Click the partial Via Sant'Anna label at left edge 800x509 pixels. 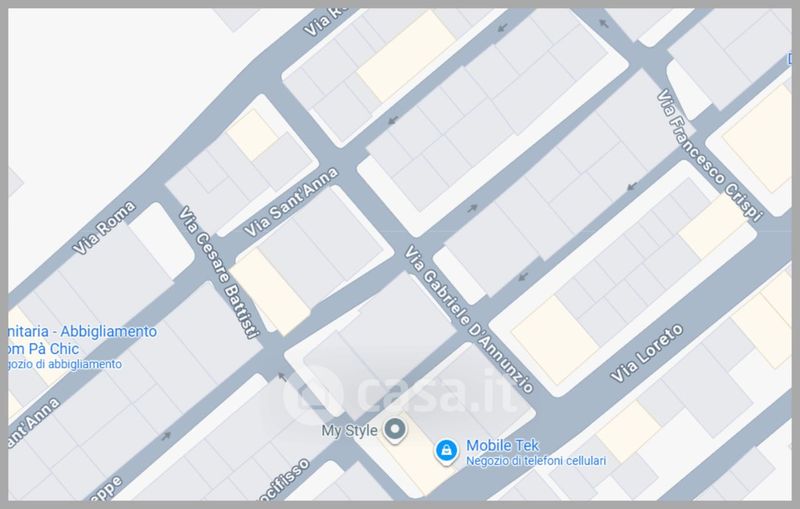(33, 424)
